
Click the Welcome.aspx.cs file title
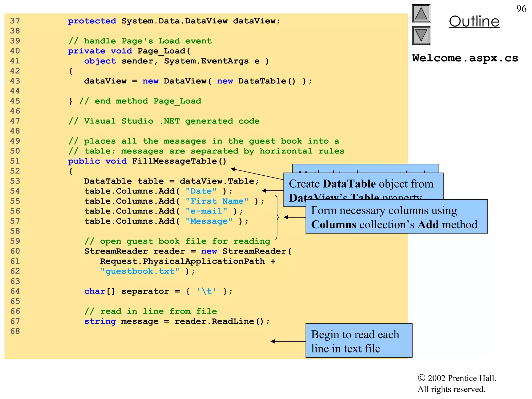[465, 58]
